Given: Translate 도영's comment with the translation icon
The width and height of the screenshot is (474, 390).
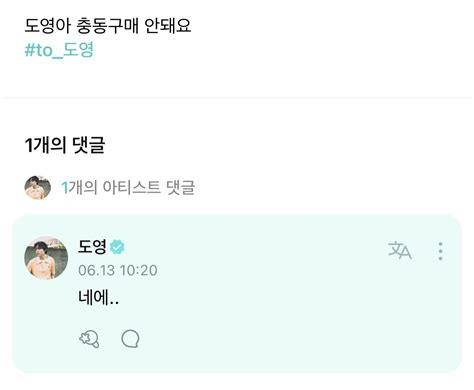Looking at the screenshot, I should click(400, 251).
